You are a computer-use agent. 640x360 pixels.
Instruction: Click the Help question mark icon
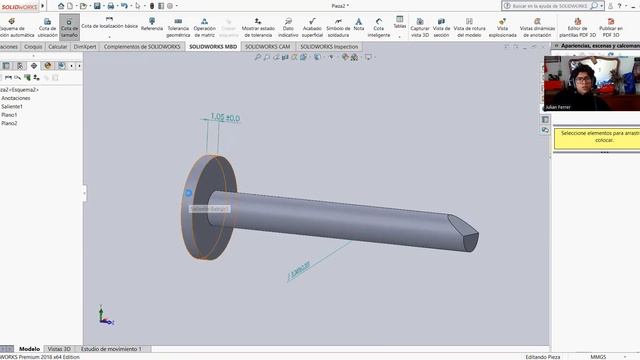pos(619,6)
